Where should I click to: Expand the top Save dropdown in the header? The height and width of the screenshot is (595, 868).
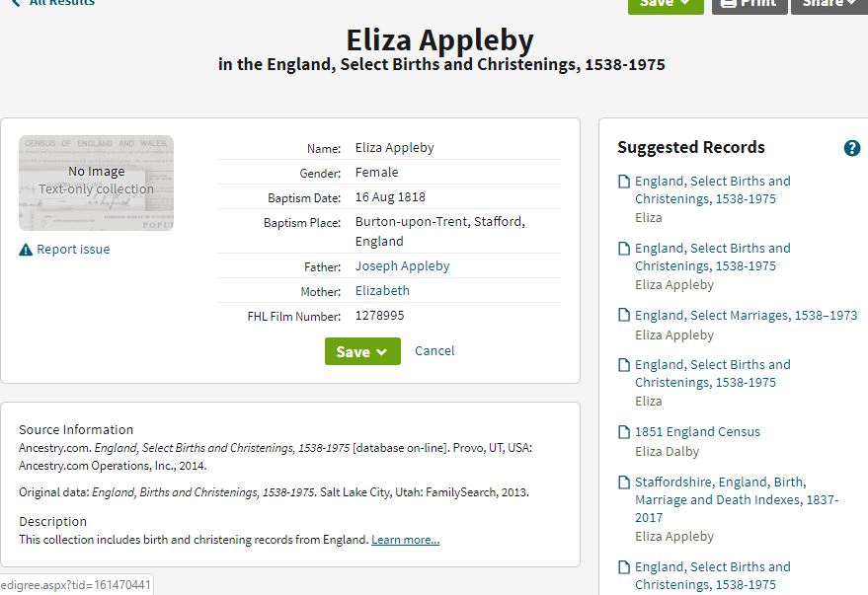(666, 4)
